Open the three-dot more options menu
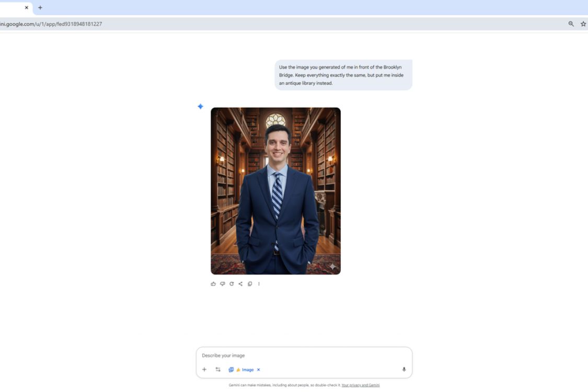This screenshot has width=588, height=392. pos(259,284)
